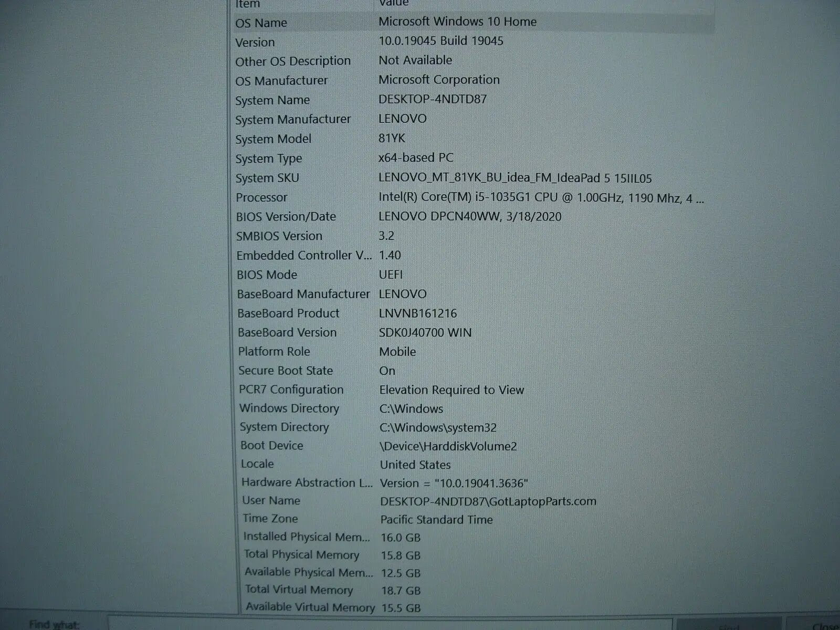
Task: Select the Other OS Description row
Action: pos(472,61)
